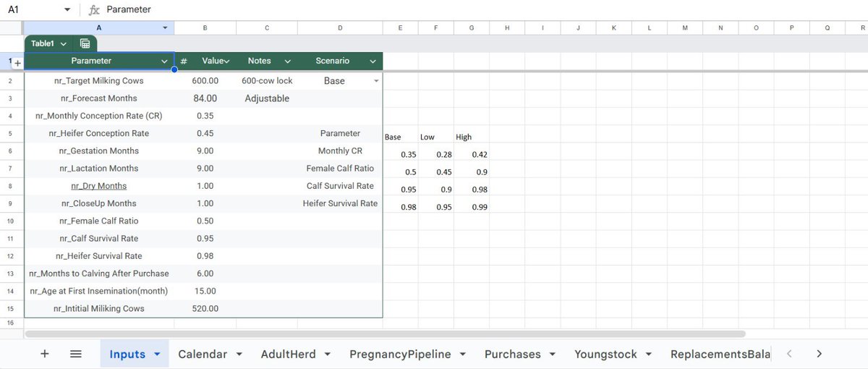Image resolution: width=868 pixels, height=369 pixels.
Task: Select the Heifer Survival Rate cell in column D
Action: click(340, 203)
